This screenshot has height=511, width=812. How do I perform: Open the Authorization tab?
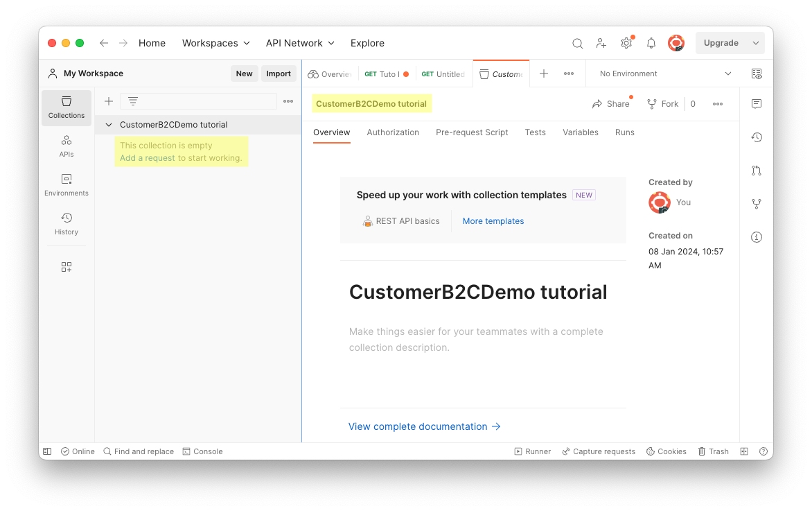(x=393, y=132)
